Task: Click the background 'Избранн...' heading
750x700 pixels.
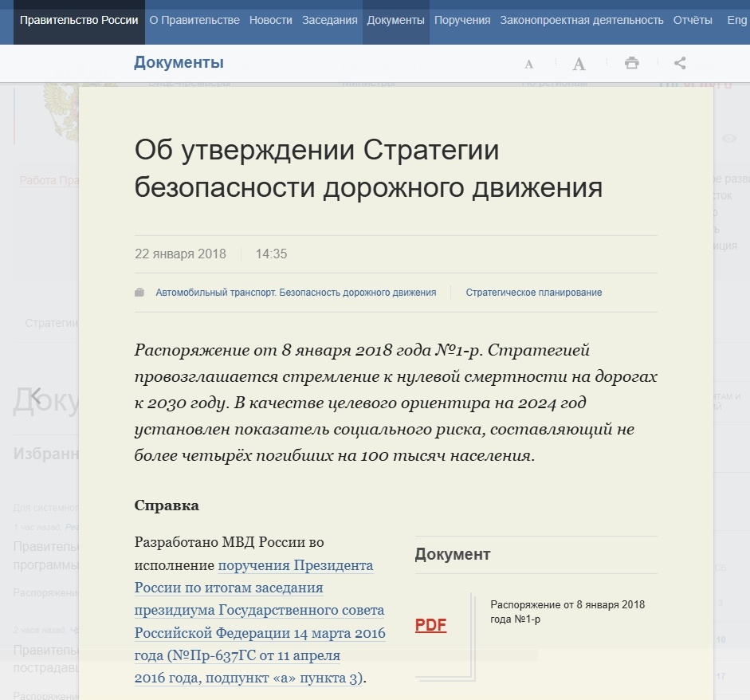Action: click(46, 454)
